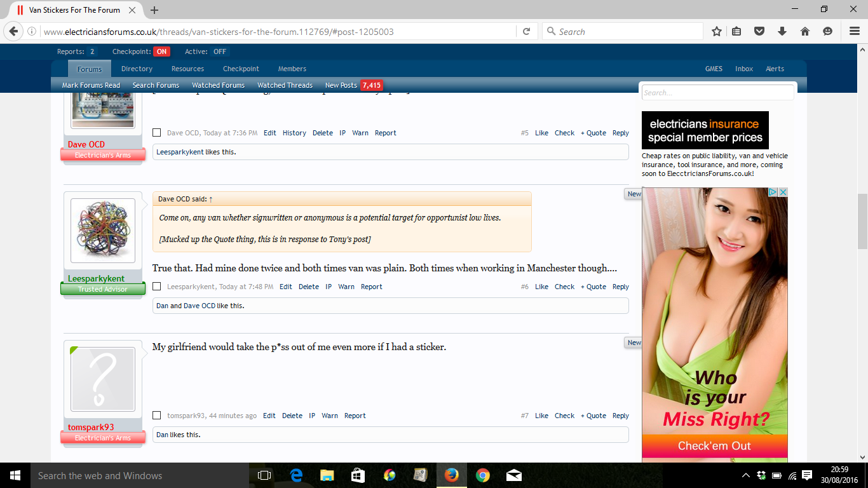Open the Mail app from taskbar
This screenshot has width=868, height=488.
point(514,475)
